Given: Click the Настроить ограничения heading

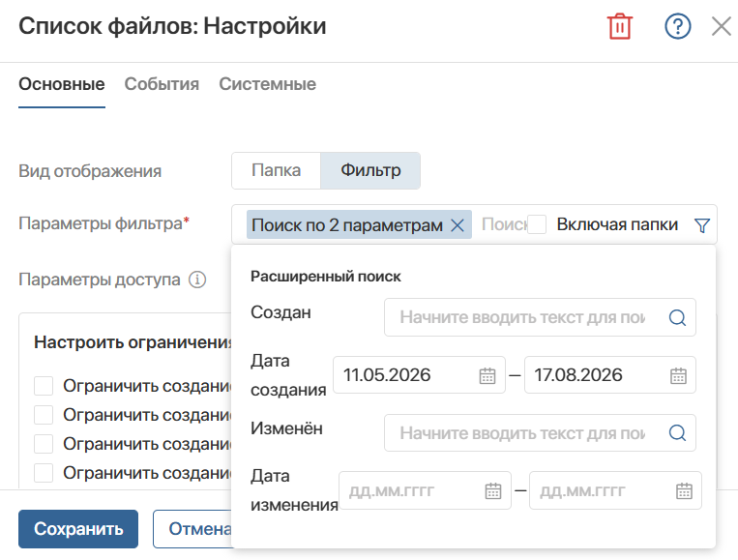Looking at the screenshot, I should tap(133, 342).
